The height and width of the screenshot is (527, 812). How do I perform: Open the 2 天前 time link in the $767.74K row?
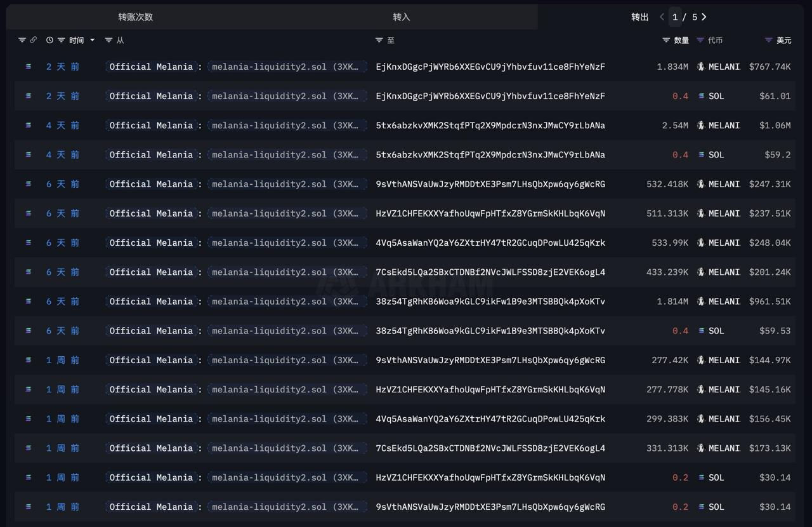pyautogui.click(x=63, y=67)
